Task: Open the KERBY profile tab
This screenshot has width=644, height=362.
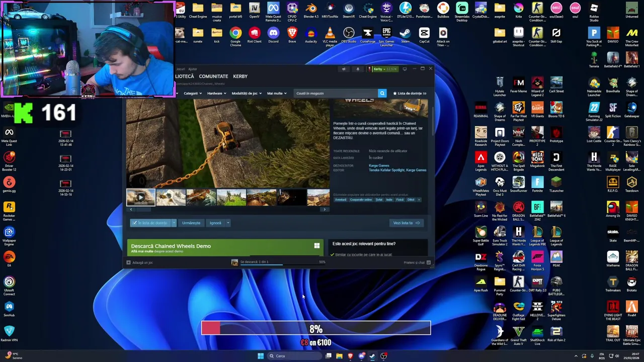Action: [x=240, y=76]
